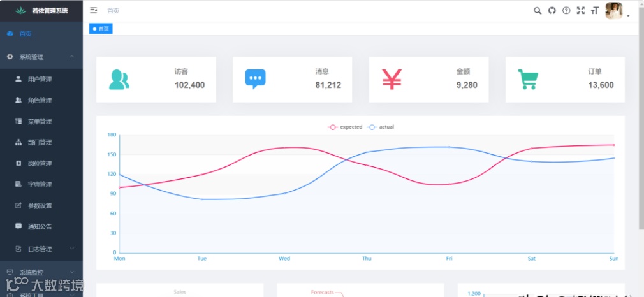
Task: Open the font size setting icon
Action: [x=595, y=11]
